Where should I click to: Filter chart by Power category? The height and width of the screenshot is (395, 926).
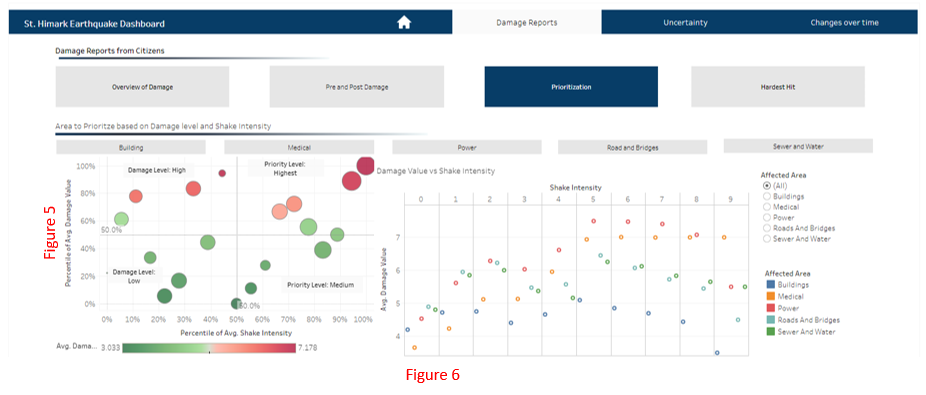[467, 148]
